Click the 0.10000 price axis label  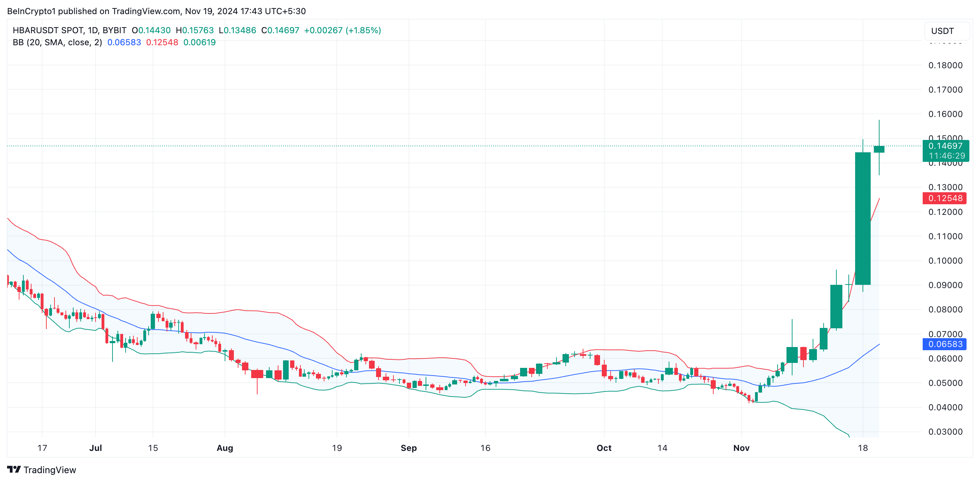tap(945, 261)
